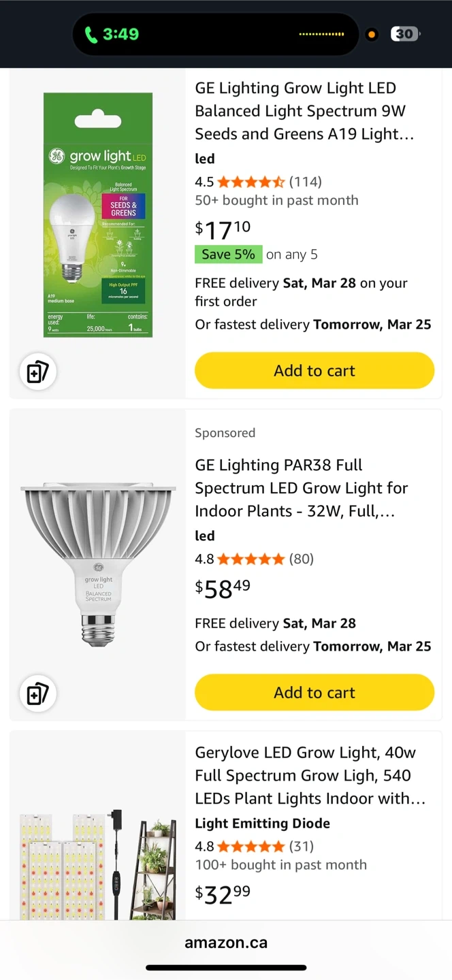This screenshot has width=452, height=980.
Task: Open star rating for PAR38 grow light
Action: 251,559
